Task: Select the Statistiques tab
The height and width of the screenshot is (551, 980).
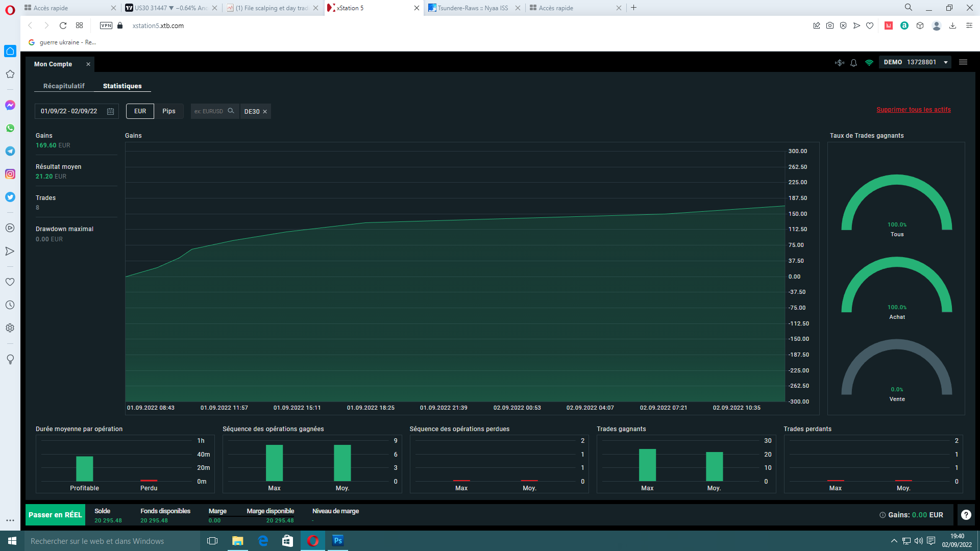Action: coord(122,86)
